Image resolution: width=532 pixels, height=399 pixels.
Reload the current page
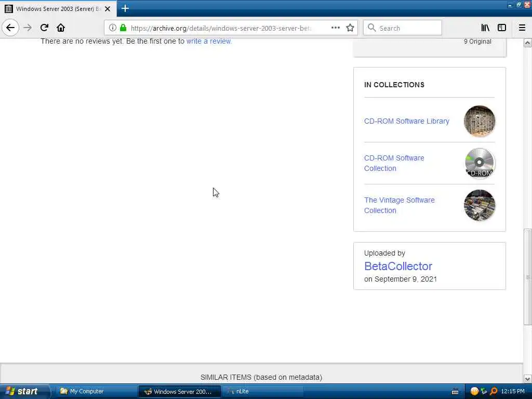pos(44,28)
